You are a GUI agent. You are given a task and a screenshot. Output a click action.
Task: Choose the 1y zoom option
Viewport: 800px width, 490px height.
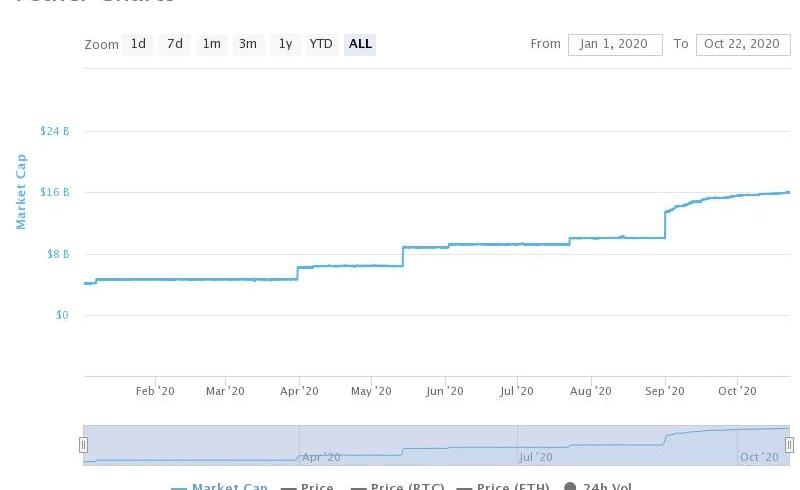click(x=285, y=44)
